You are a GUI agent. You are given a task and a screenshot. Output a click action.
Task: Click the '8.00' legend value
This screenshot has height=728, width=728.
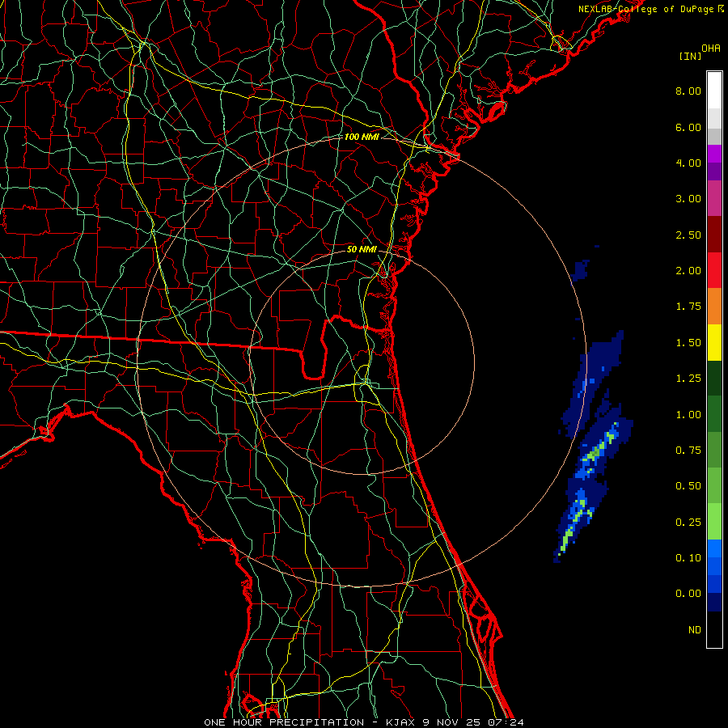pos(688,91)
